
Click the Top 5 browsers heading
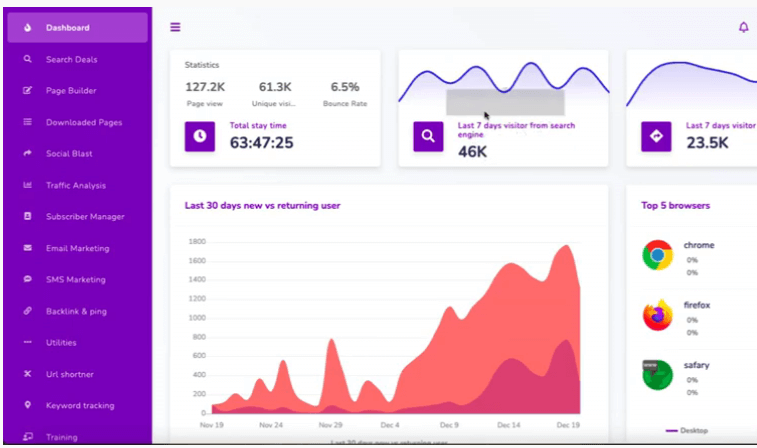[675, 206]
